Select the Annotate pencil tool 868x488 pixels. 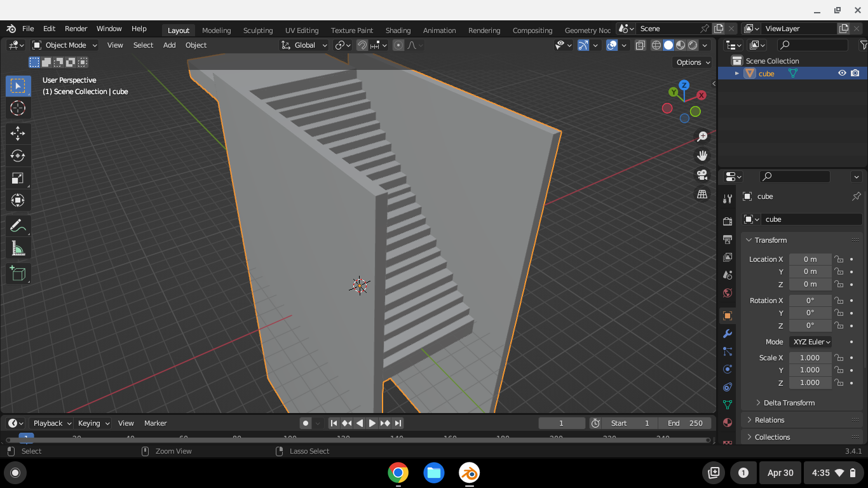click(18, 226)
